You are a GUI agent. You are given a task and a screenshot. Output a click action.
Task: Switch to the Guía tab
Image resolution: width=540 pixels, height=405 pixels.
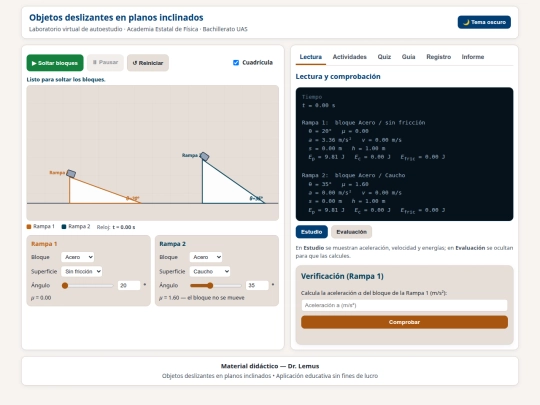(x=408, y=57)
